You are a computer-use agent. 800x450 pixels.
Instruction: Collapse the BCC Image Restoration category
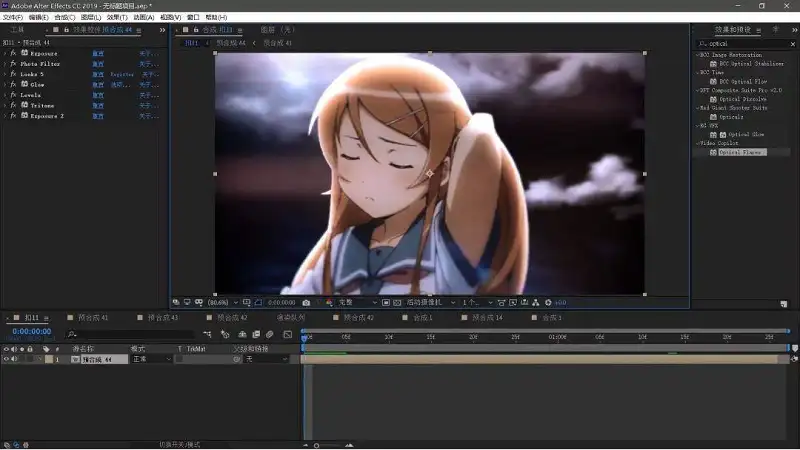pos(697,55)
